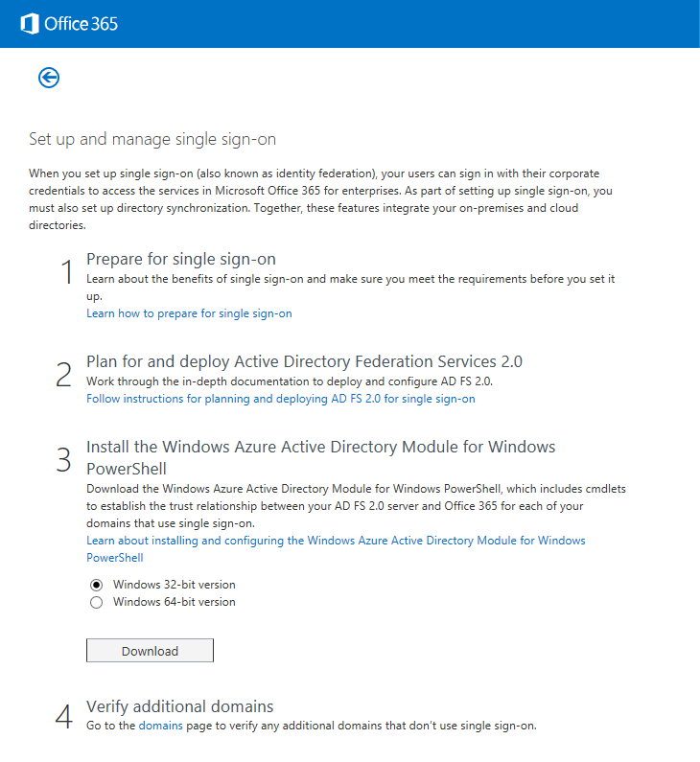
Task: Select Windows 64-bit version radio button
Action: pyautogui.click(x=96, y=602)
